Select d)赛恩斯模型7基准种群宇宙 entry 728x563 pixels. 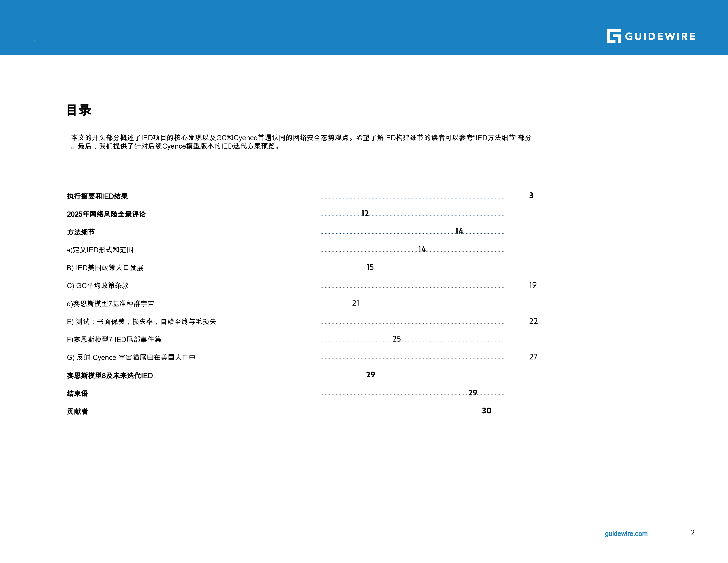(110, 304)
